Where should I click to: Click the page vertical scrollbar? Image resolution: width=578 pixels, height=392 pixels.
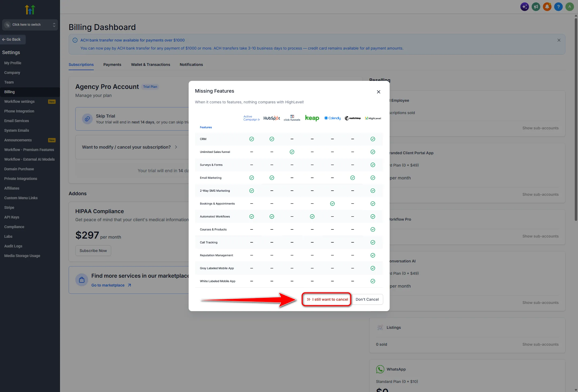click(576, 119)
